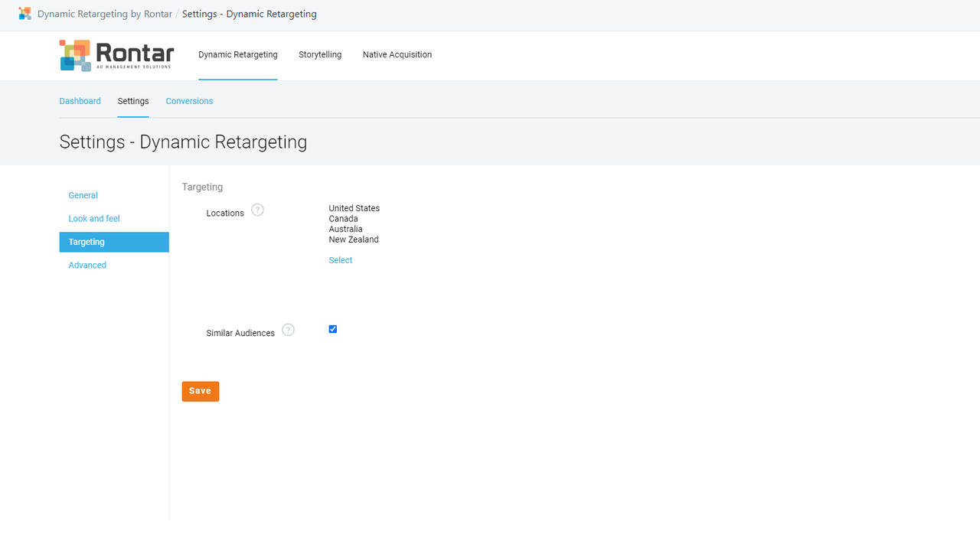Open the Dynamic Retargeting product tab
The width and height of the screenshot is (980, 551).
(237, 54)
